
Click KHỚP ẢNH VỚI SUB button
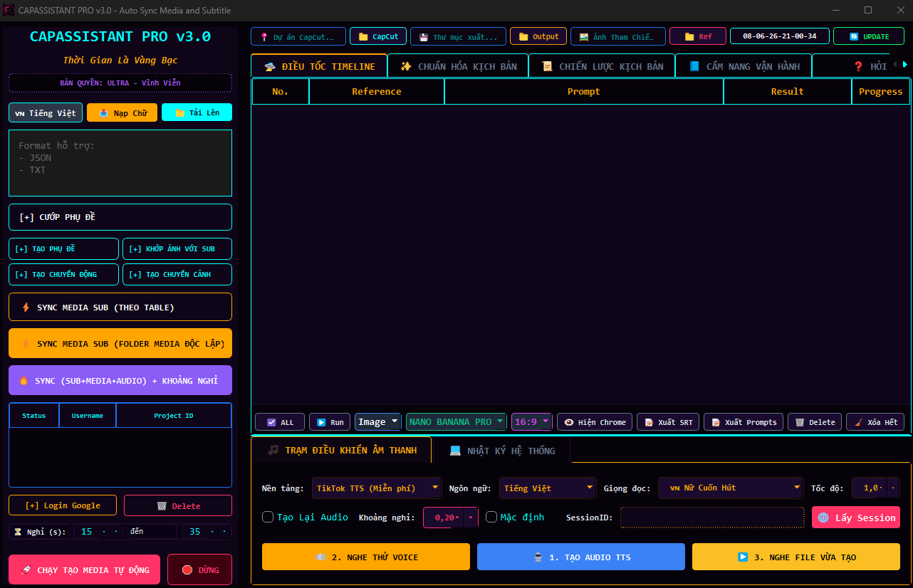pyautogui.click(x=178, y=249)
